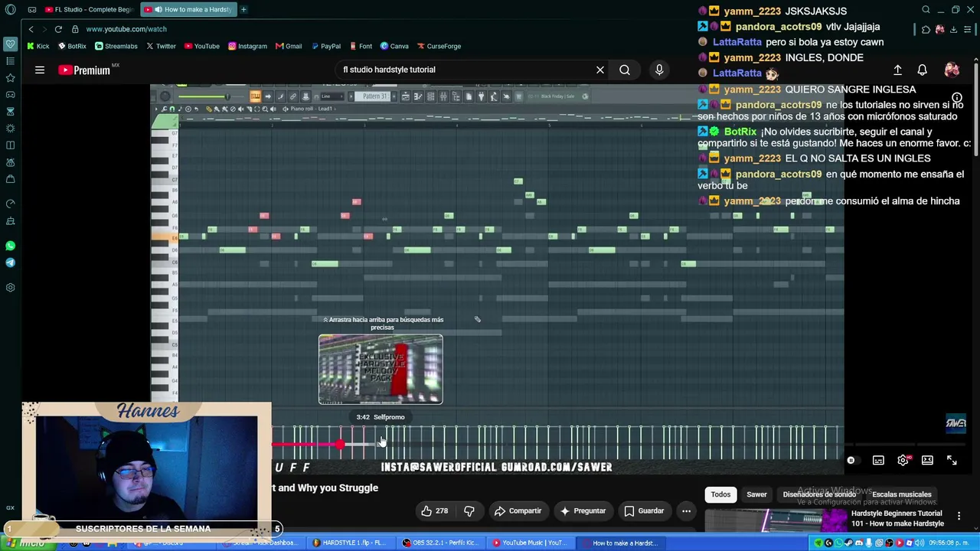Open the YouTube account avatar menu
The image size is (980, 551).
point(952,70)
